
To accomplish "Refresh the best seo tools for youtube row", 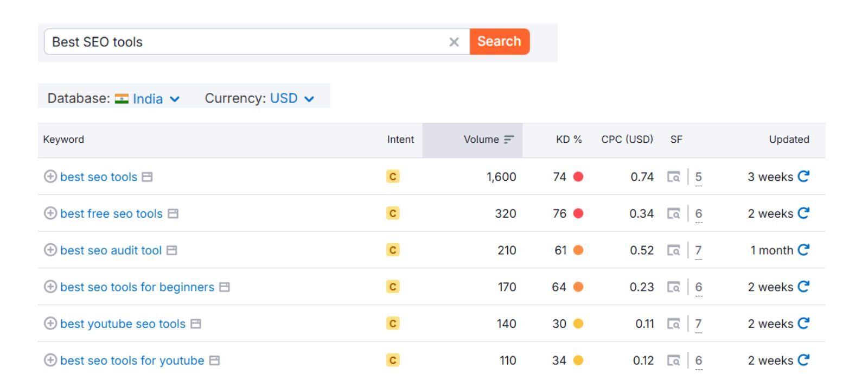I will click(803, 360).
